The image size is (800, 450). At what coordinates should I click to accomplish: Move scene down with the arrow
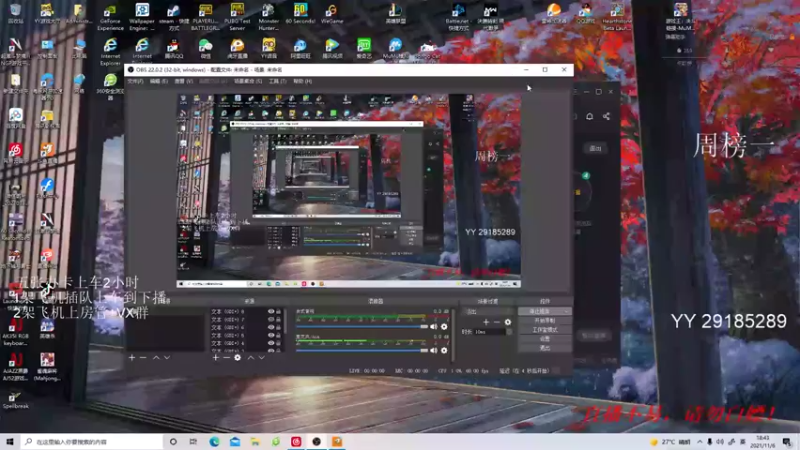coord(167,358)
